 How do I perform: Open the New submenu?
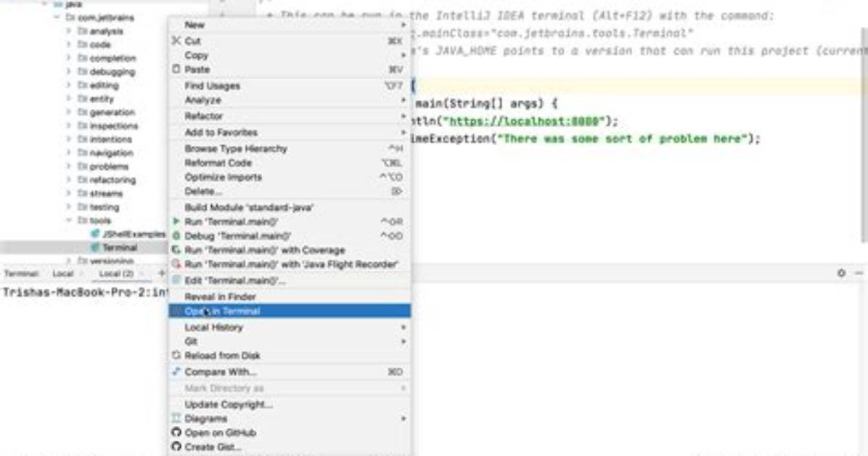(290, 25)
